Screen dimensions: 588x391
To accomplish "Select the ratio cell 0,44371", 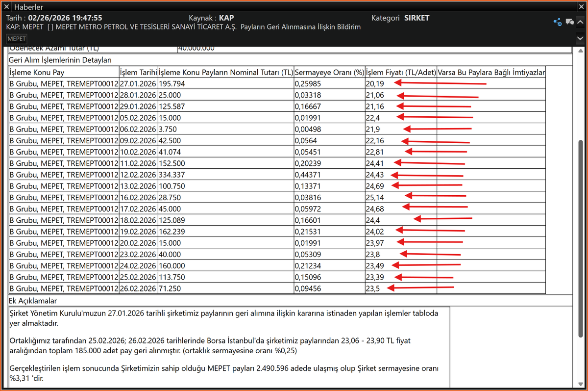I will [x=329, y=175].
